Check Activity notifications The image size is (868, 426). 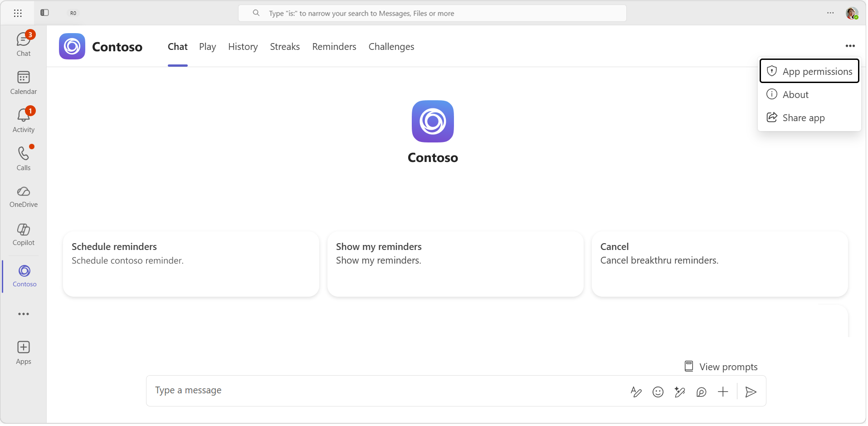coord(23,119)
